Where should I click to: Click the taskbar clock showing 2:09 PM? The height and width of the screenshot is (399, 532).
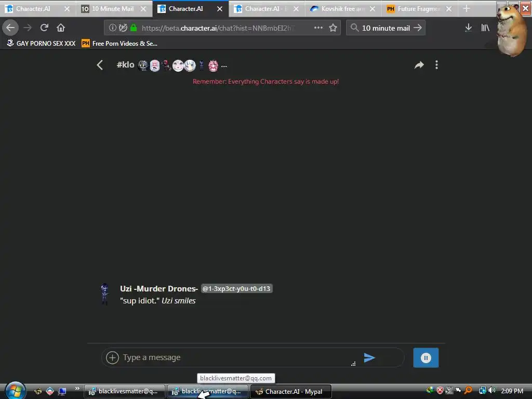point(512,391)
